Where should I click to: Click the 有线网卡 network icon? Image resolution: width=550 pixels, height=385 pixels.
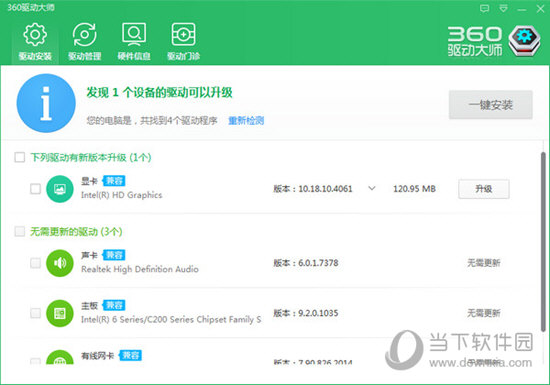[60, 357]
